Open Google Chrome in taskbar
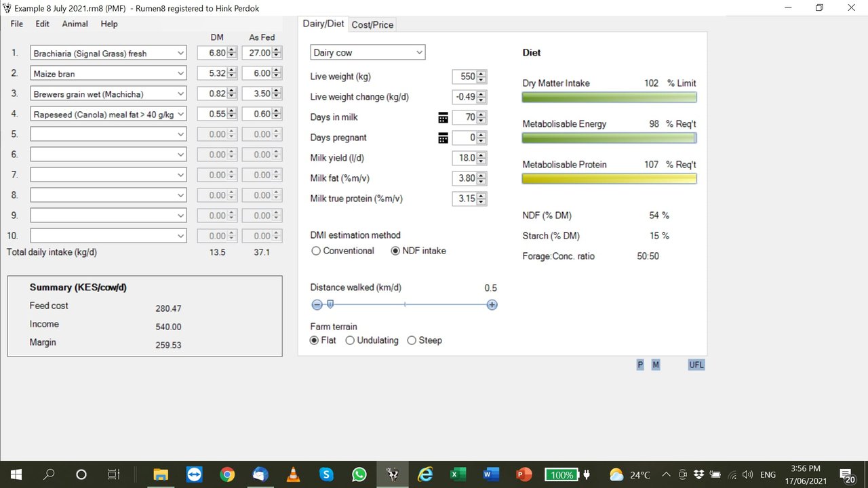The image size is (868, 488). pos(227,474)
